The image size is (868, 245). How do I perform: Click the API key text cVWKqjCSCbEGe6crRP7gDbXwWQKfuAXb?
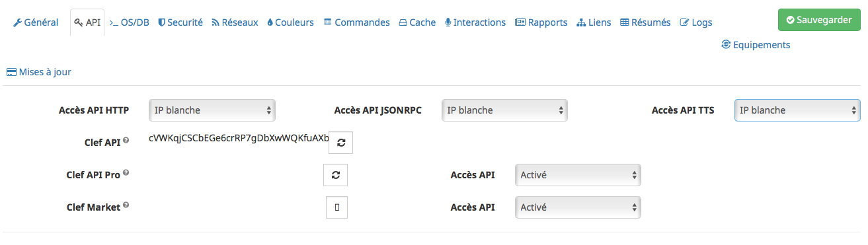(239, 139)
